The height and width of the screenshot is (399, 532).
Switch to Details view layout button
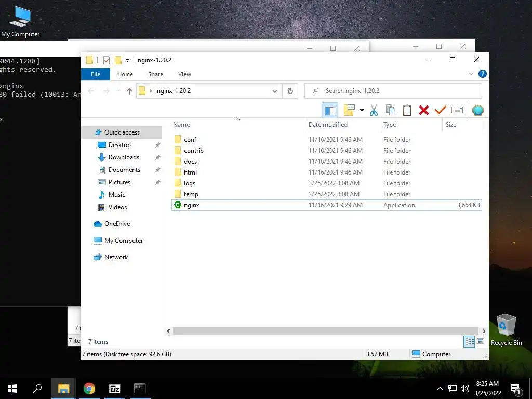tap(469, 341)
